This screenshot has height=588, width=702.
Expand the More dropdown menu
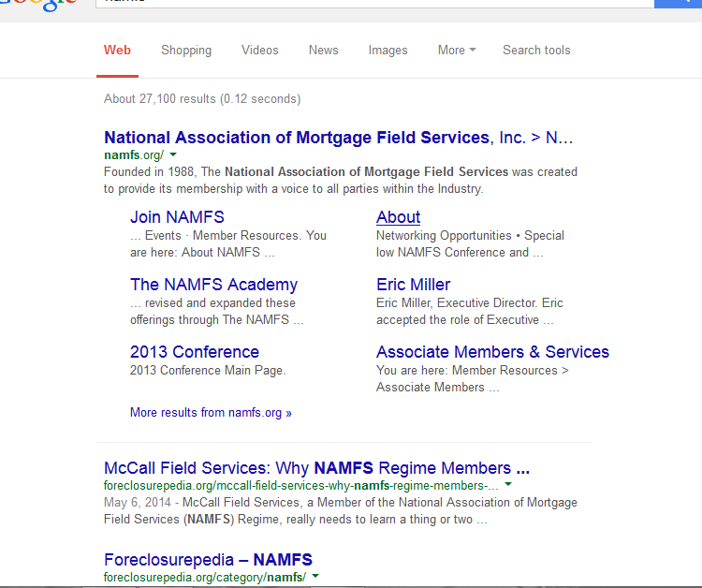[x=457, y=51]
